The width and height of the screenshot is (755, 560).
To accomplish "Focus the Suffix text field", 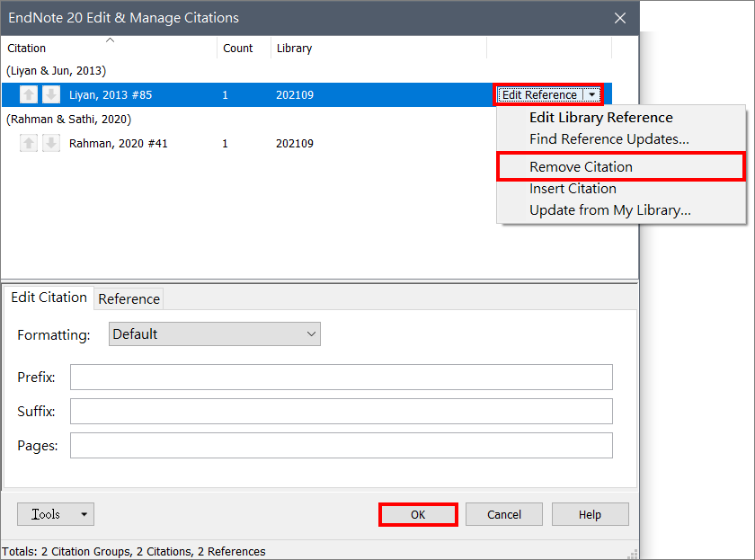I will click(x=342, y=411).
